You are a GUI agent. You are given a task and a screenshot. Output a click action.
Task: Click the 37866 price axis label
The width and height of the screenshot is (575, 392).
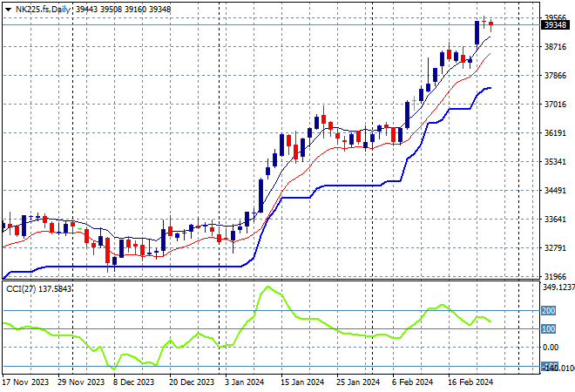click(x=555, y=76)
